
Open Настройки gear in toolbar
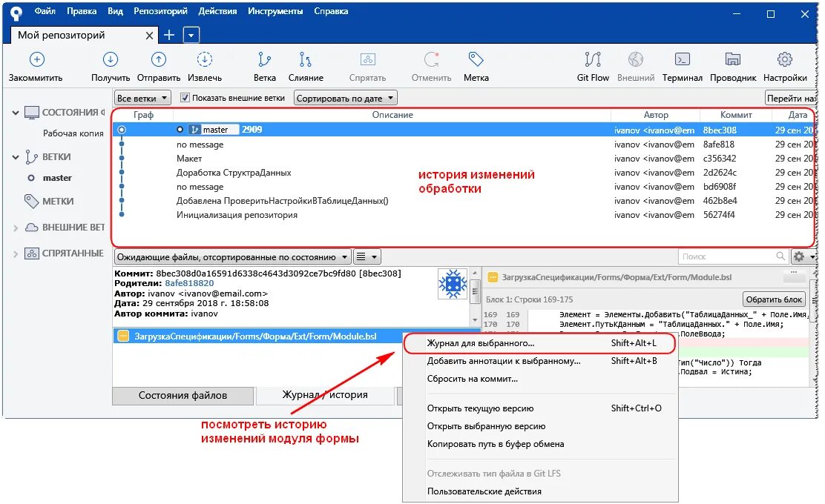coord(784,59)
